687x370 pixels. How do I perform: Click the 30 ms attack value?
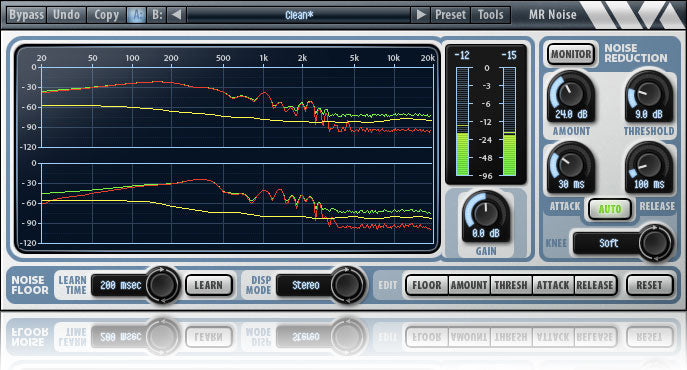click(x=571, y=185)
